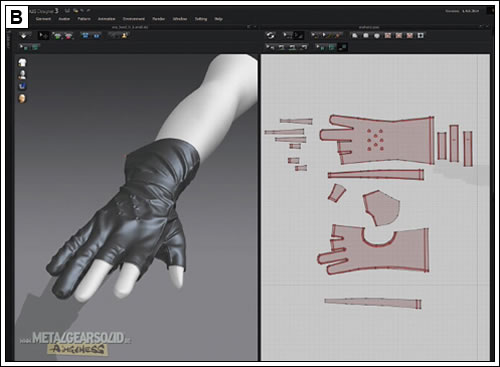Select the thumb-shaped pattern piece
The image size is (500, 367).
click(382, 208)
